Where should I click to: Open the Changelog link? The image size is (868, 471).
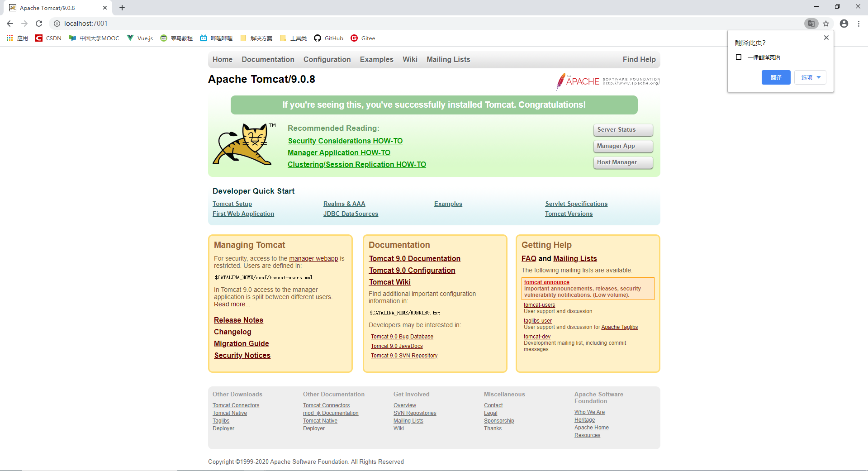click(x=232, y=332)
